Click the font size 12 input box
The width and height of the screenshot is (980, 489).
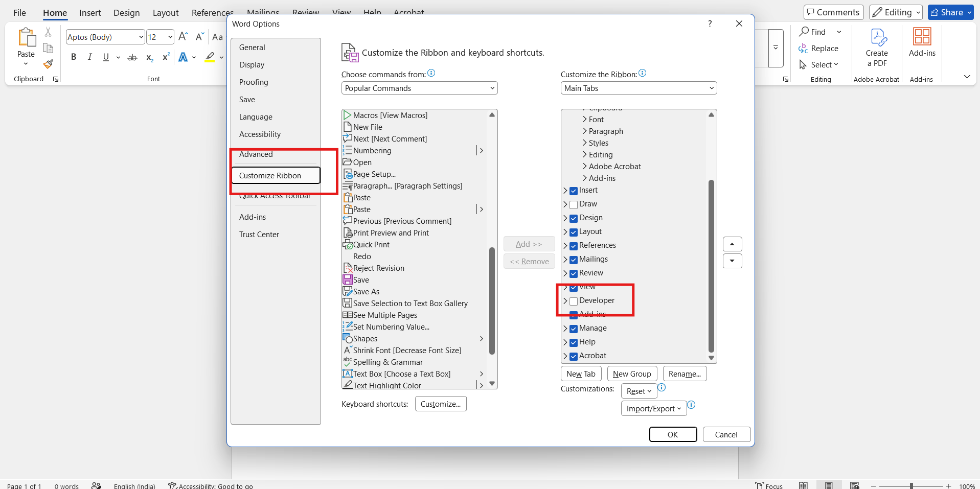(x=155, y=37)
